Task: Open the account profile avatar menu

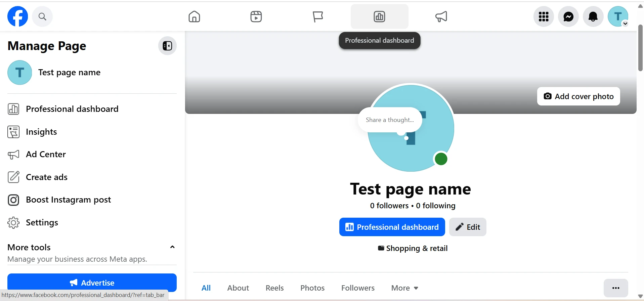Action: click(618, 16)
